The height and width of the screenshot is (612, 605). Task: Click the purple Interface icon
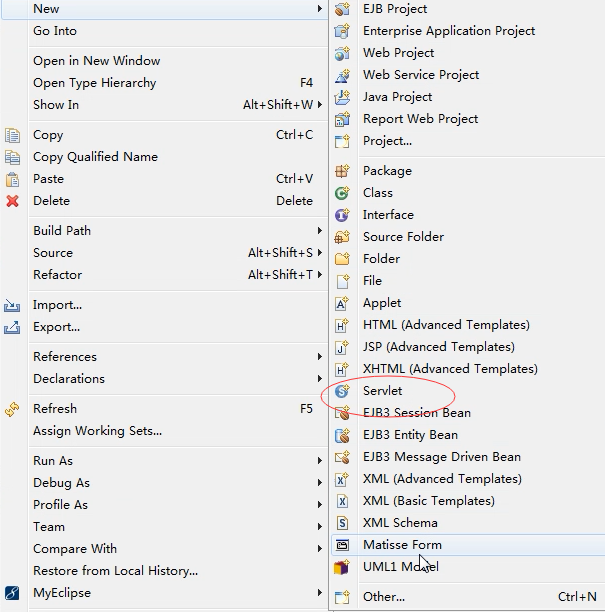click(x=342, y=215)
